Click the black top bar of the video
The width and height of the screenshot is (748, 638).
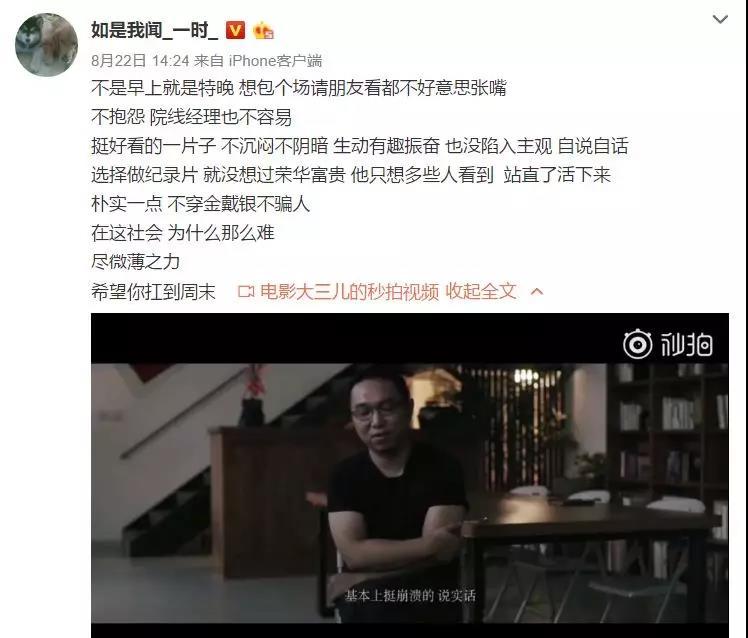pos(410,338)
